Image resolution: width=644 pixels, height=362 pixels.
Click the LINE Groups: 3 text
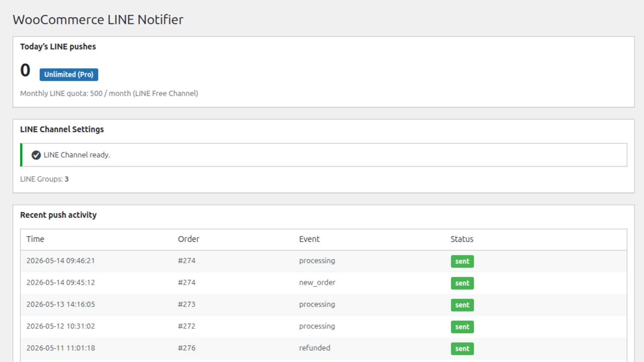pyautogui.click(x=44, y=179)
